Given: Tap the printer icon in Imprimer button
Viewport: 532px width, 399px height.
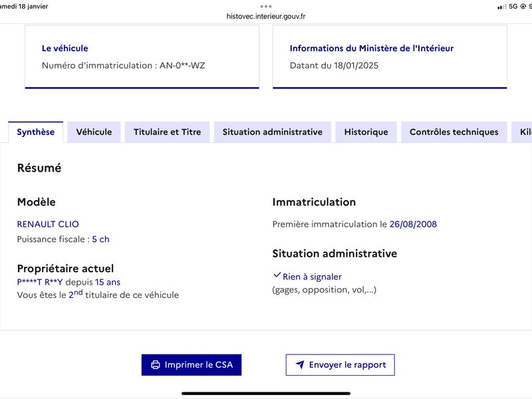Looking at the screenshot, I should 156,364.
